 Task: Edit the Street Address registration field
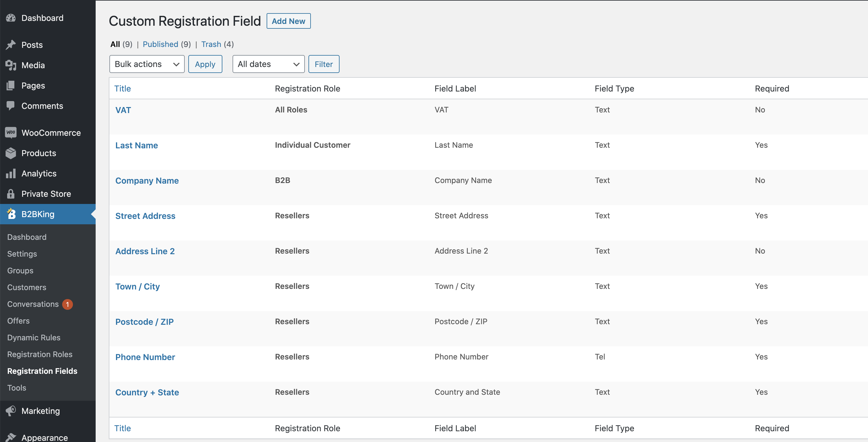coord(145,216)
